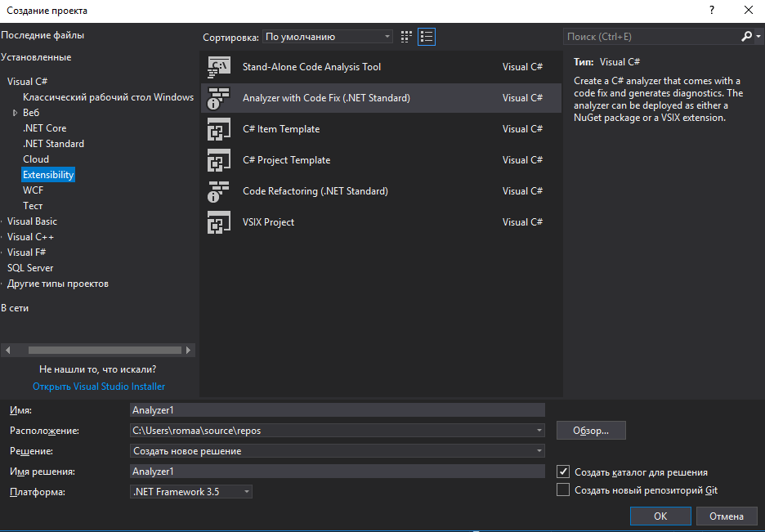Viewport: 765px width, 532px height.
Task: Expand the Visual F# node
Action: [2, 253]
